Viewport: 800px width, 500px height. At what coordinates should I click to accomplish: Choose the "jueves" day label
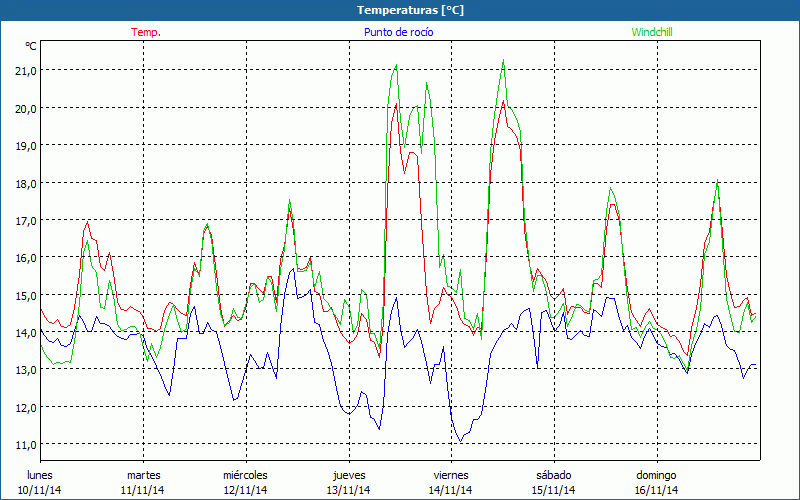[x=349, y=475]
